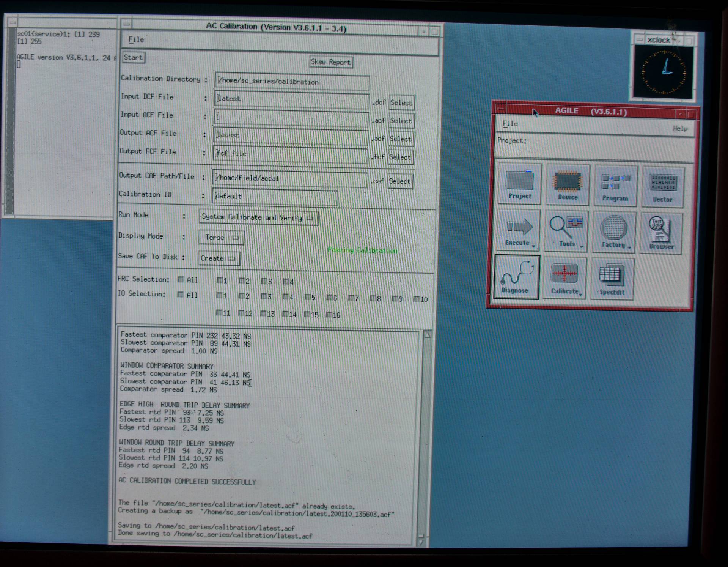The height and width of the screenshot is (567, 728).
Task: Click the WINDOW COMPARATOR SUMMARY heading
Action: click(167, 366)
